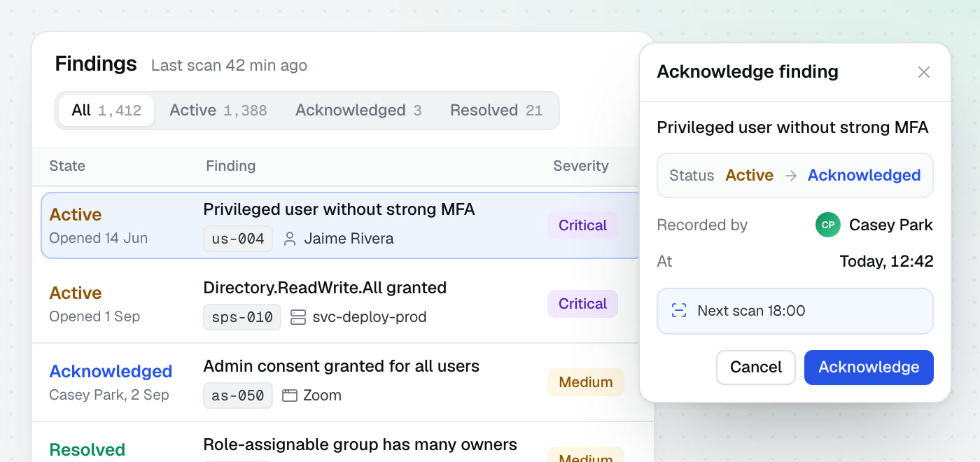Click the blue Acknowledged state in the table
This screenshot has width=980, height=462.
click(x=111, y=372)
